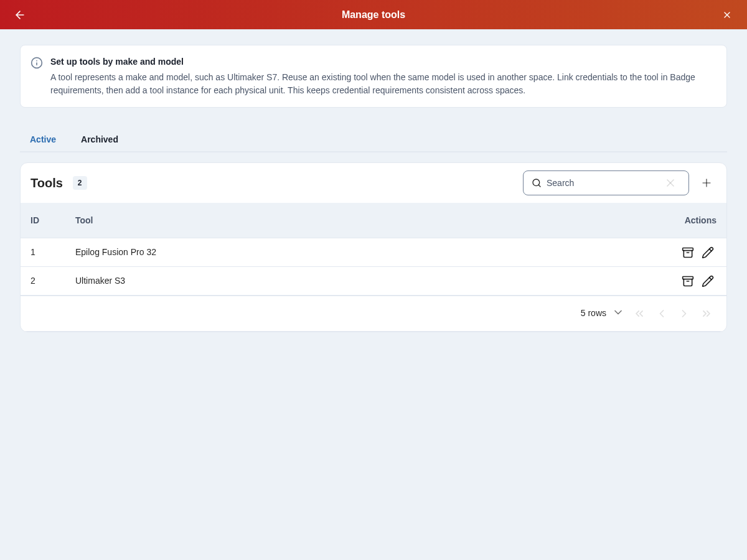The width and height of the screenshot is (747, 560).
Task: Select the Epilog Fusion Pro 32 name
Action: pos(116,252)
